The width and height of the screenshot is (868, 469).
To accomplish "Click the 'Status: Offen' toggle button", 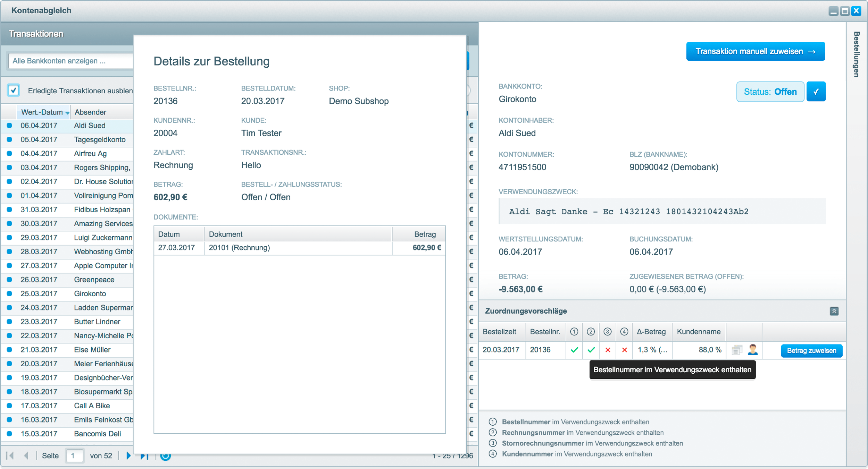I will [770, 92].
